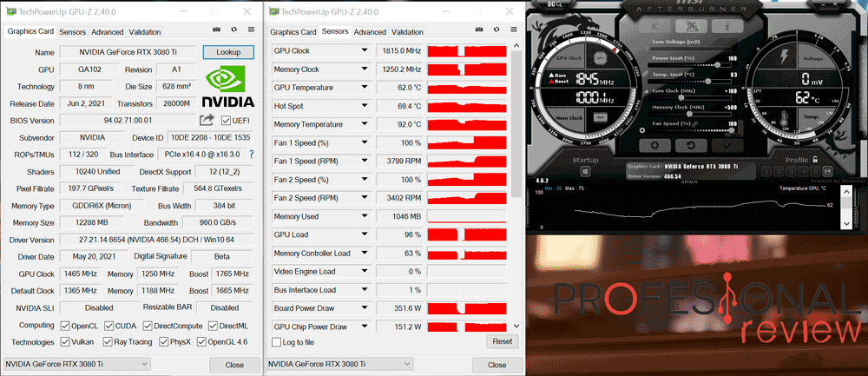
Task: Click scroll down arrow in GPU-Z sensors list
Action: point(516,327)
